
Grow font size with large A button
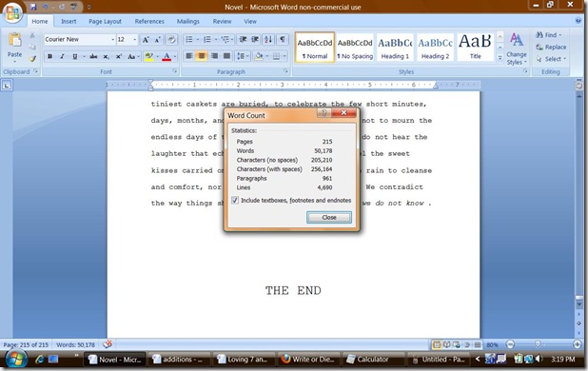[x=146, y=39]
